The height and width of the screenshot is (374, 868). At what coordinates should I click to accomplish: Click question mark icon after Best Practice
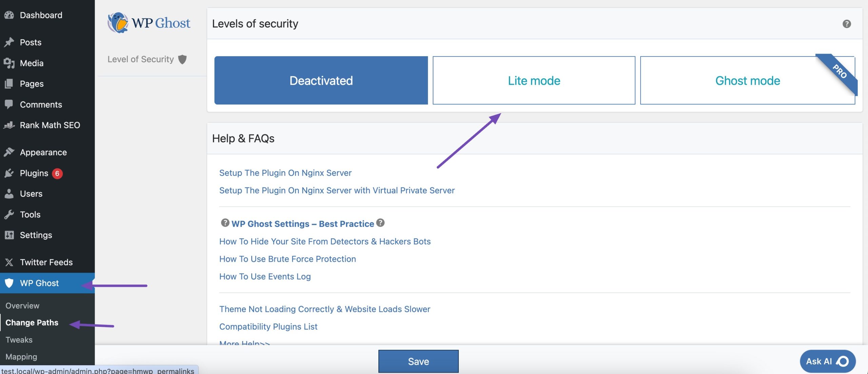point(380,223)
